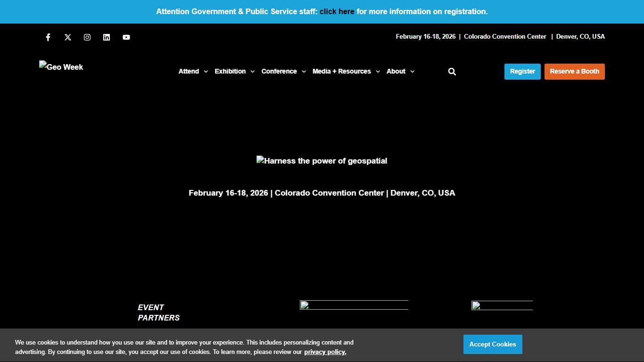Open the Facebook social icon

pyautogui.click(x=48, y=37)
